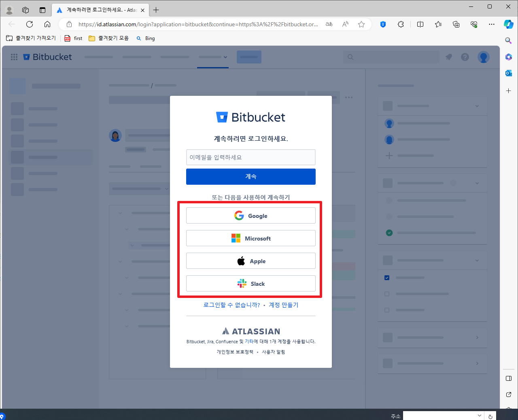Open favorites list icon in toolbar
Image resolution: width=518 pixels, height=420 pixels.
(438, 24)
